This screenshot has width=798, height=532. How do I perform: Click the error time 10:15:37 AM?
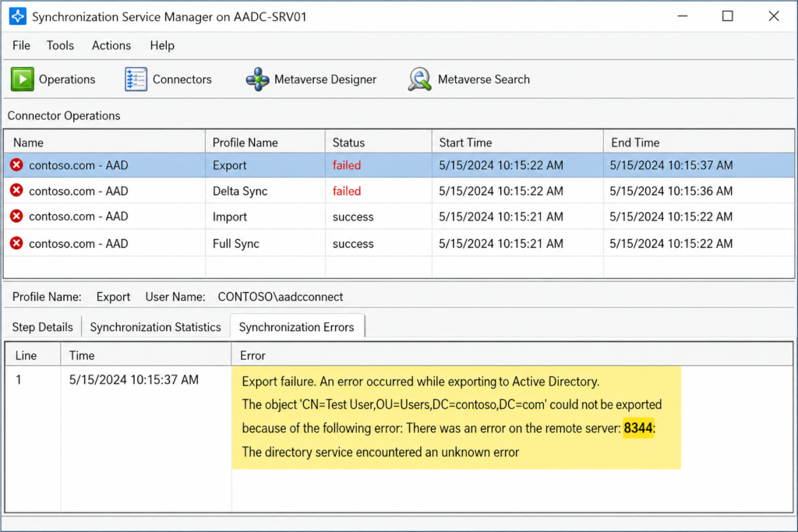pyautogui.click(x=134, y=380)
